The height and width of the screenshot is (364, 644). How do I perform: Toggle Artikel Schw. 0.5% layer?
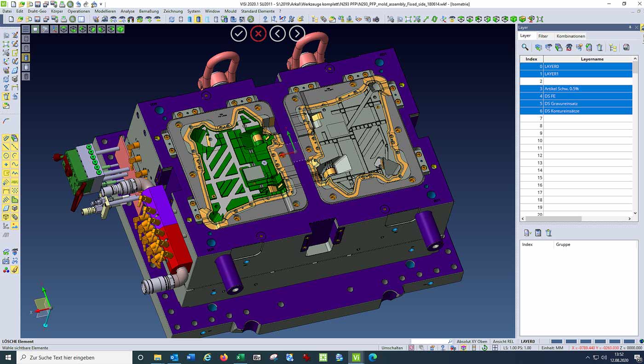pyautogui.click(x=576, y=89)
